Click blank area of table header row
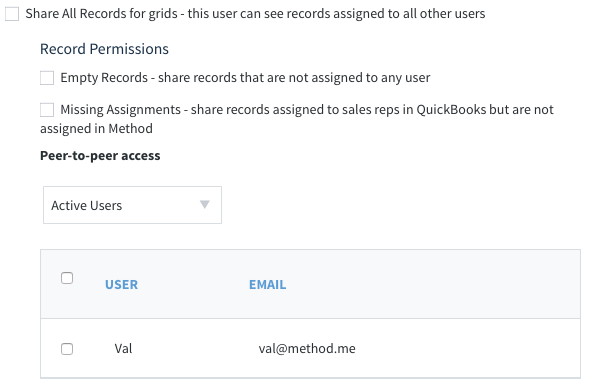Screen dimensions: 593x390 click(x=431, y=284)
